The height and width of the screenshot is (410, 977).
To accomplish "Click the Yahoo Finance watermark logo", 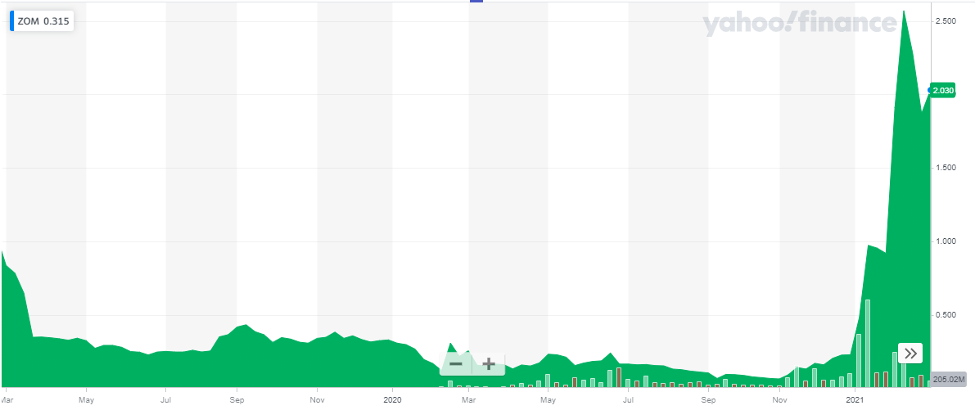I will pos(798,24).
